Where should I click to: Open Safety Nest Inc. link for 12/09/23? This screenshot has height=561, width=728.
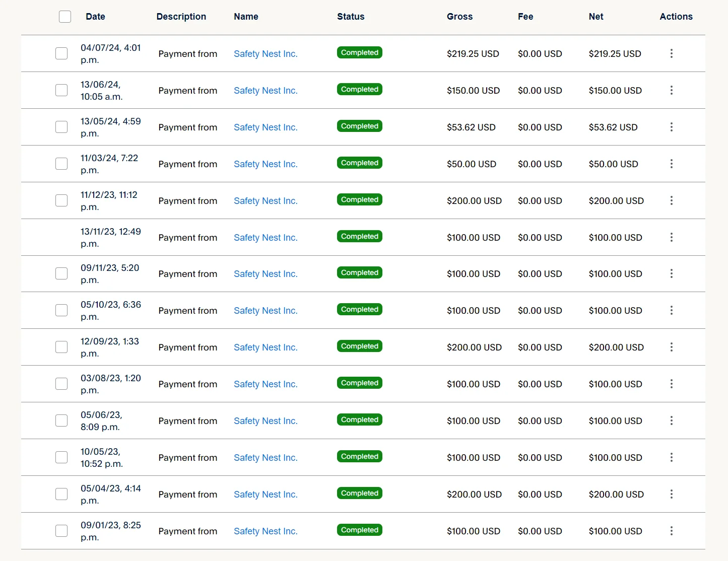(266, 347)
